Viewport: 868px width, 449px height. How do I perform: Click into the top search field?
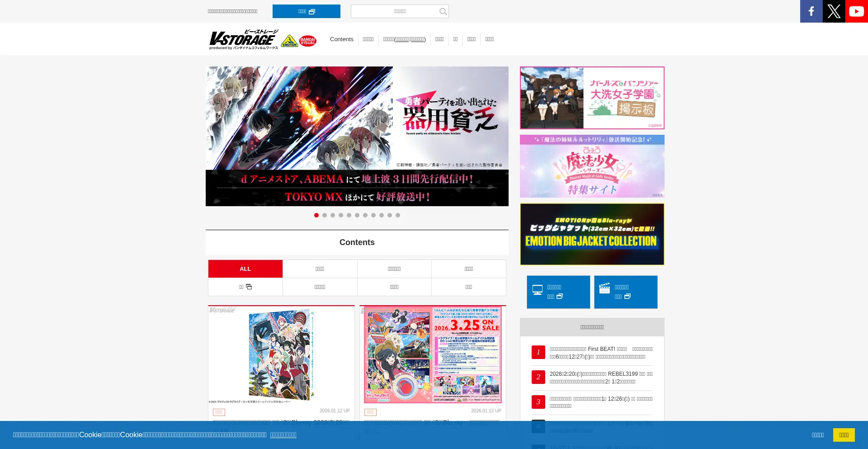393,12
